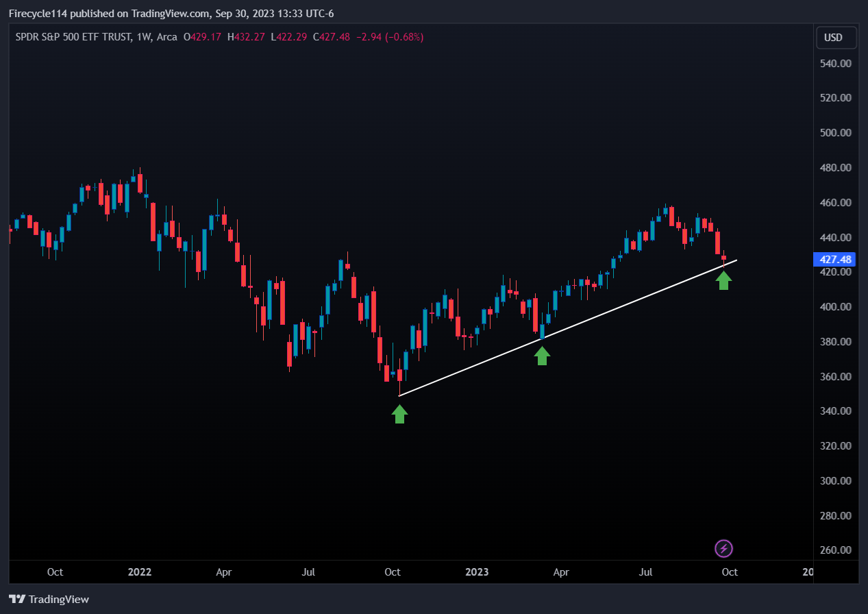Click the 480.00 price axis label
868x614 pixels.
click(835, 168)
